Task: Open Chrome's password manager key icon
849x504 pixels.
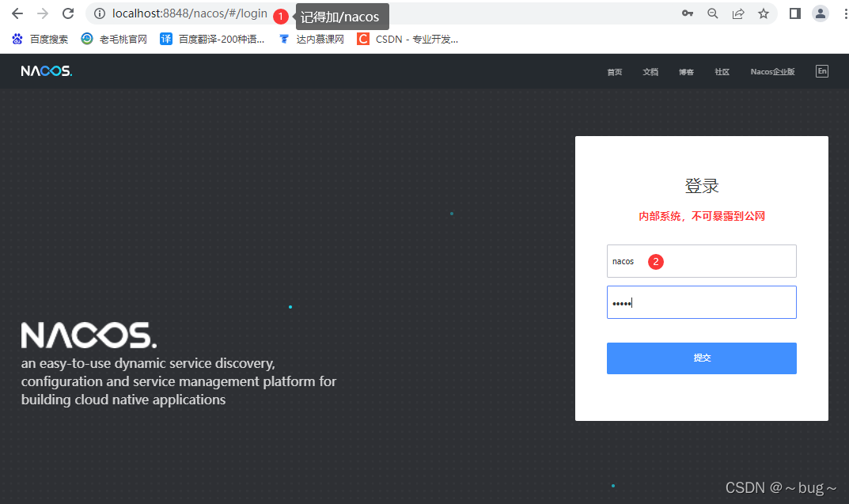Action: [687, 13]
